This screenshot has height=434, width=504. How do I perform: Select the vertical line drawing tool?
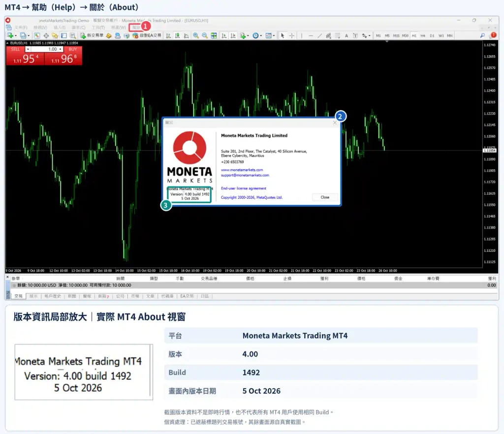coord(302,35)
